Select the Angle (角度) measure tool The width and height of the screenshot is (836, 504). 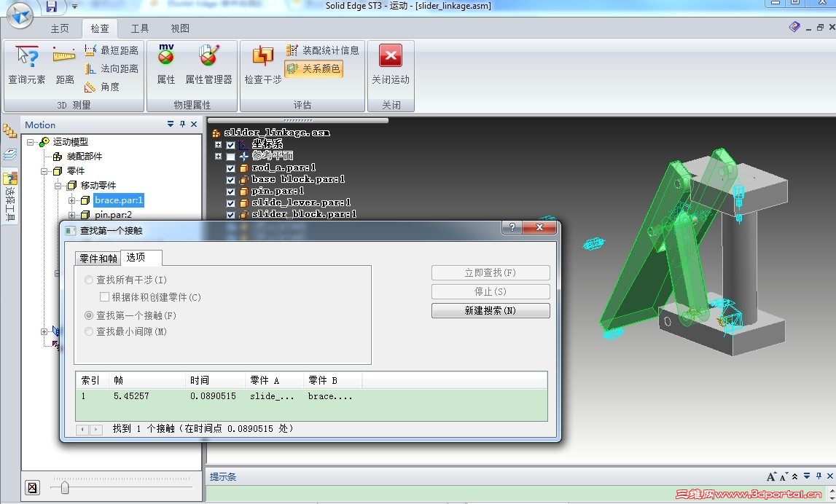[102, 87]
